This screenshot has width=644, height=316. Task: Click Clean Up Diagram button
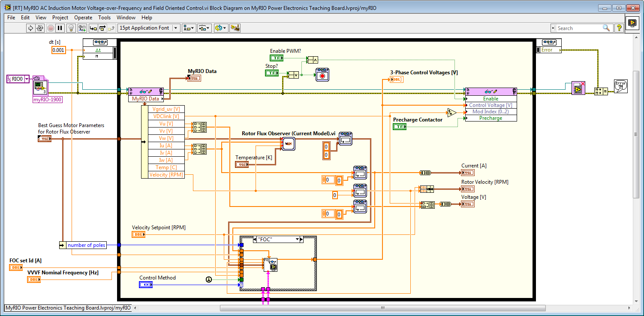[x=235, y=28]
